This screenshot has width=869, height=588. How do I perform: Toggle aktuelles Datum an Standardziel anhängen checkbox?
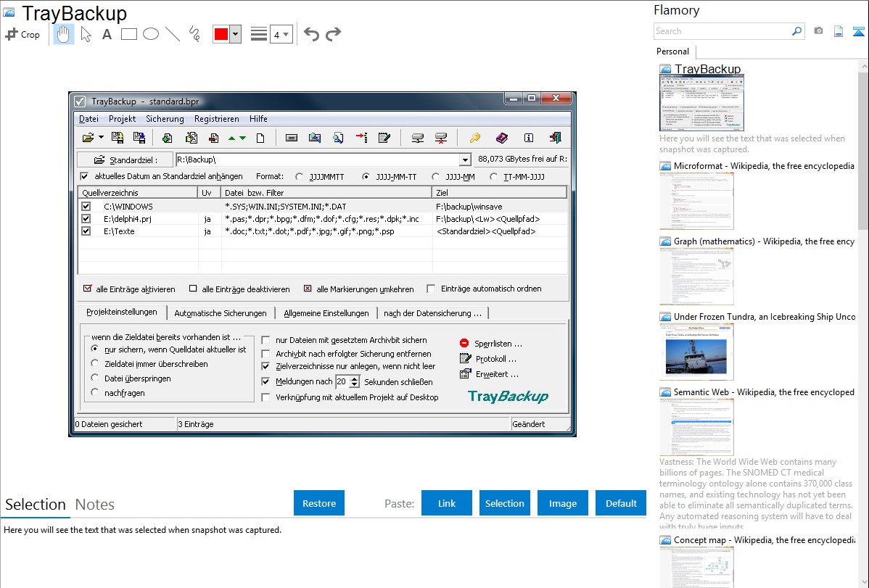(84, 176)
